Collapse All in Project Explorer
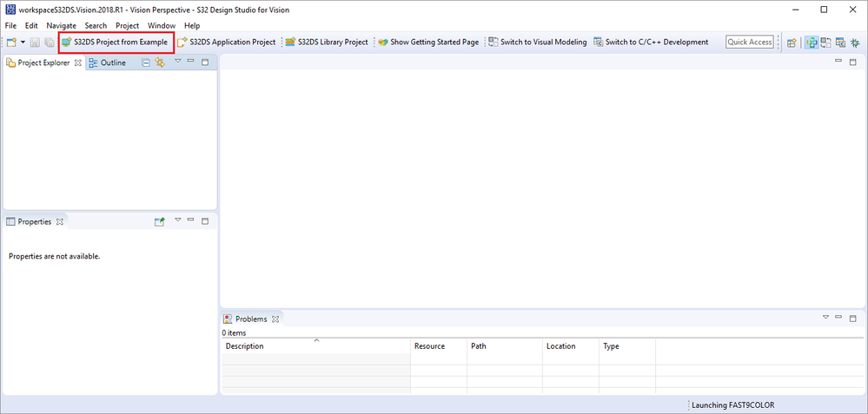This screenshot has height=414, width=868. pos(146,63)
